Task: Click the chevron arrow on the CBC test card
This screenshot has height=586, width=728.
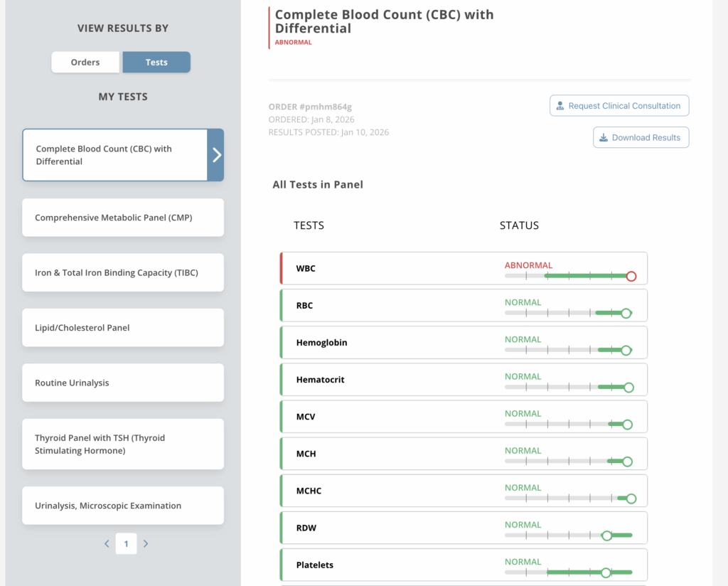Action: click(x=217, y=154)
